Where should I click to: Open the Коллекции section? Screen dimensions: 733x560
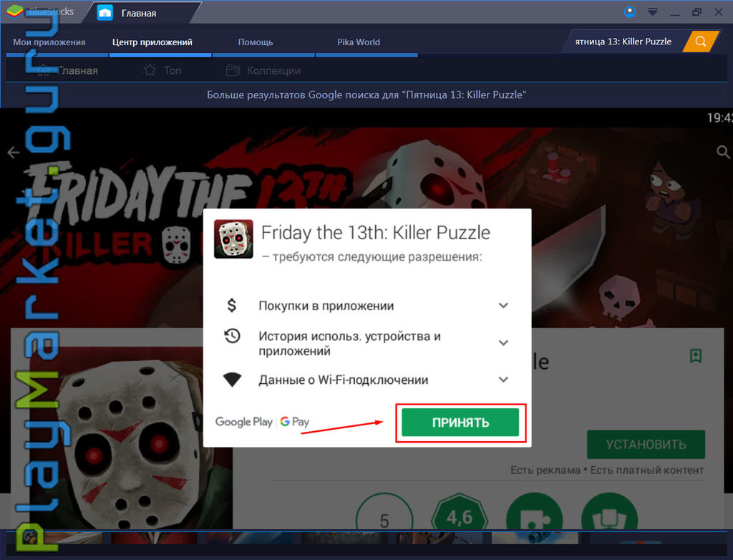[x=263, y=70]
